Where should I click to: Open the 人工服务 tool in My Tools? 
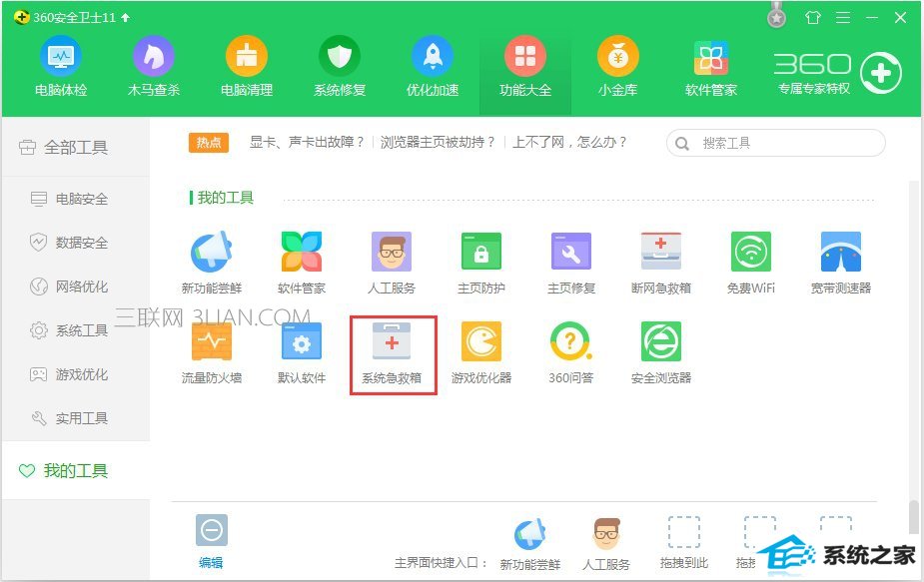[392, 263]
